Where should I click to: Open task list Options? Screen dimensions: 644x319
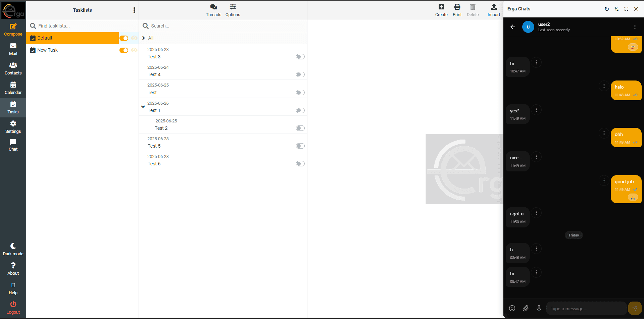[233, 10]
